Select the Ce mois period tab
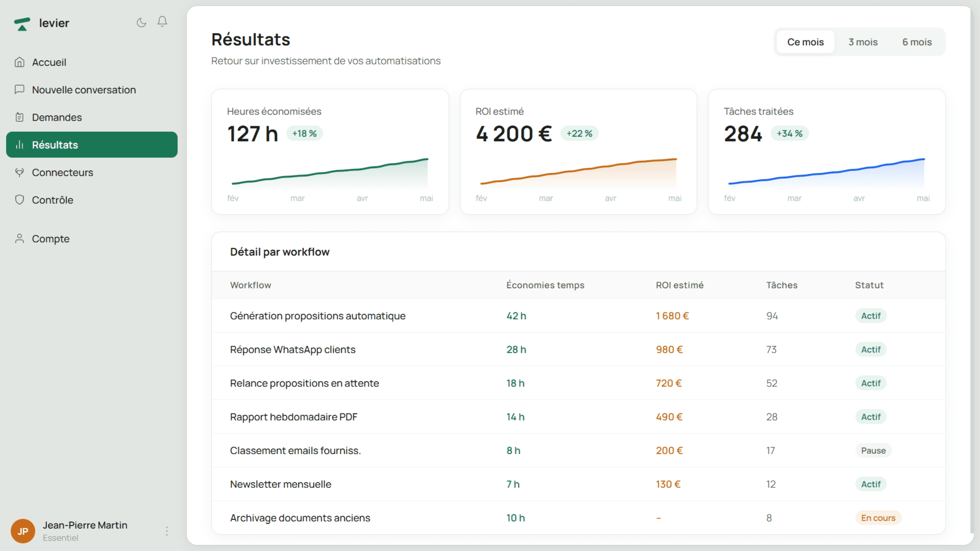This screenshot has width=980, height=551. [x=805, y=42]
